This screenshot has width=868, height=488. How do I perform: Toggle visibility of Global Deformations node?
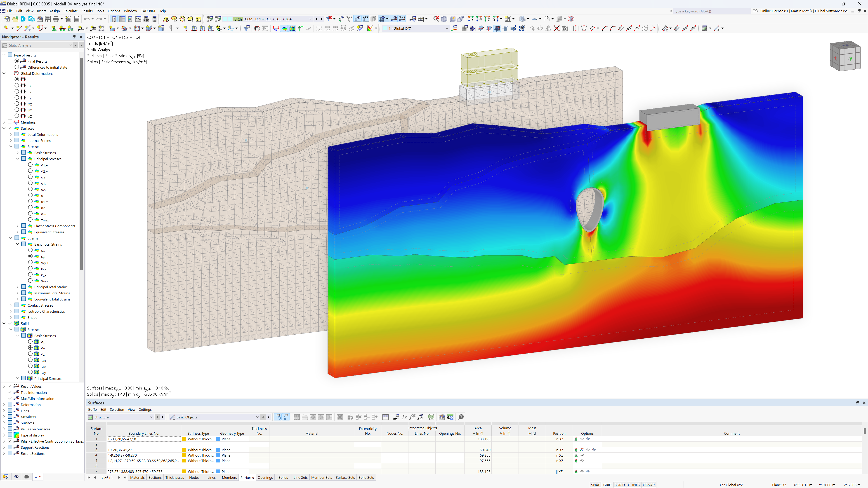(9, 73)
